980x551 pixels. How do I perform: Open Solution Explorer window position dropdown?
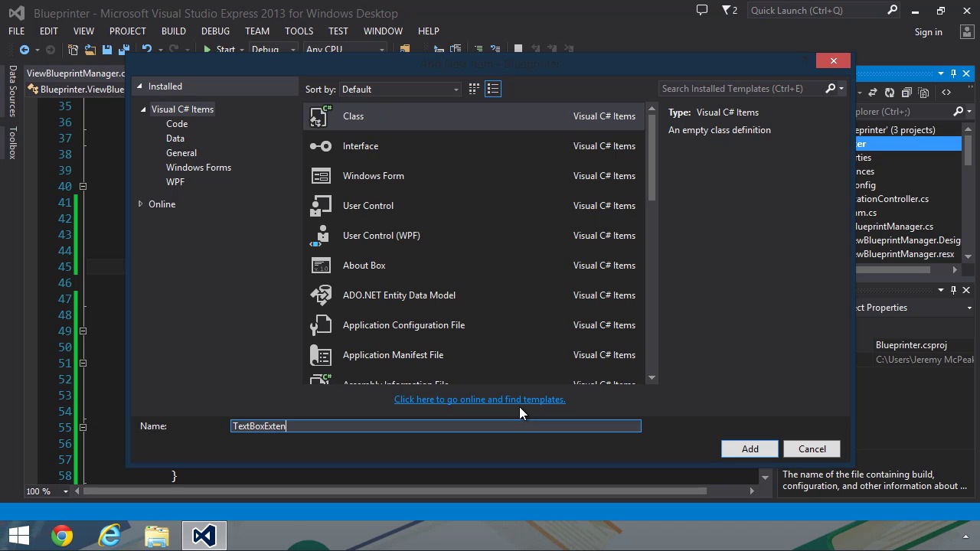[x=941, y=73]
